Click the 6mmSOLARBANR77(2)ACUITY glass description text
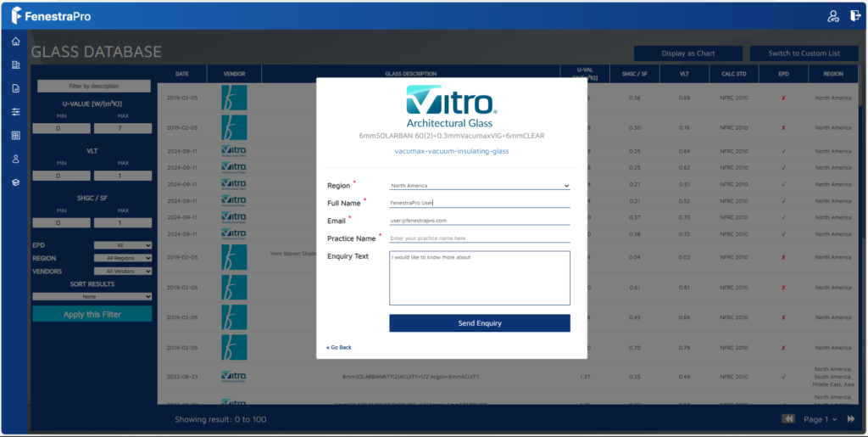The height and width of the screenshot is (437, 868). pos(411,377)
